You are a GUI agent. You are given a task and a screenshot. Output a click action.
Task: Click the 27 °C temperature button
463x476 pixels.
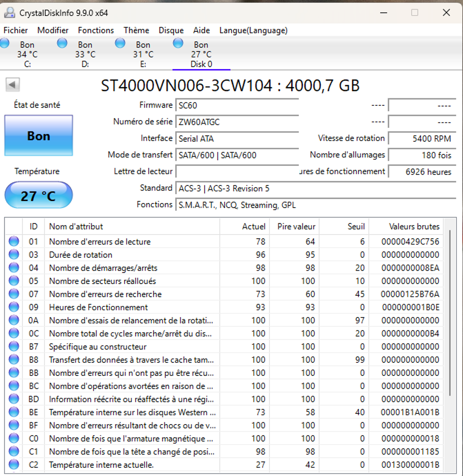point(38,195)
